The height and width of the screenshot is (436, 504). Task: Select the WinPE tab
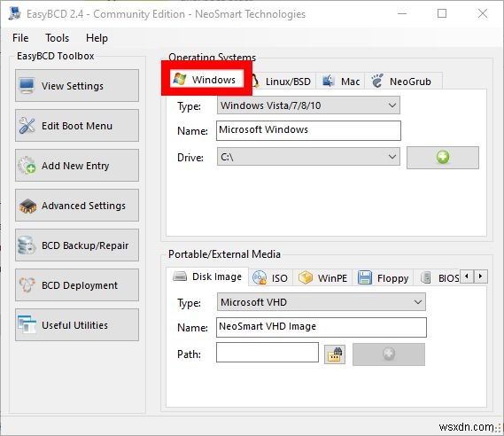point(322,277)
